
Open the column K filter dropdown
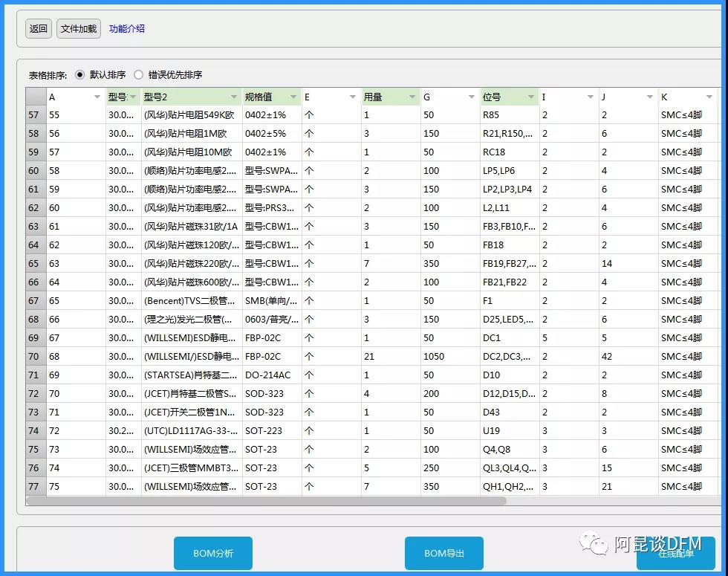(x=709, y=97)
